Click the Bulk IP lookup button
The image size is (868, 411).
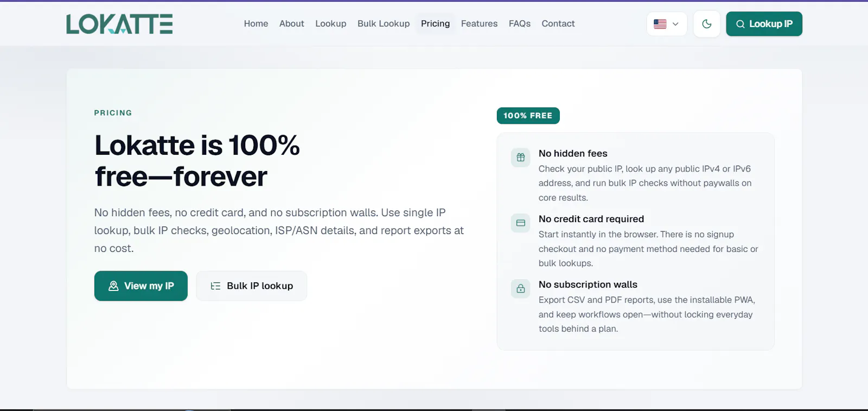point(252,286)
